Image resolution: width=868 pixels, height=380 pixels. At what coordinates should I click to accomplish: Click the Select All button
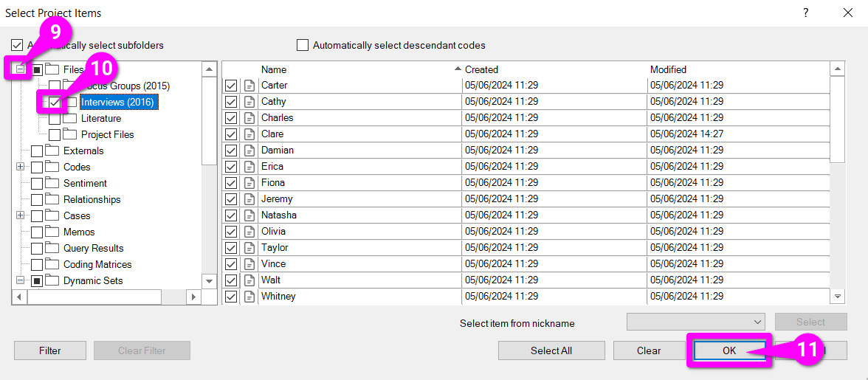(x=551, y=350)
